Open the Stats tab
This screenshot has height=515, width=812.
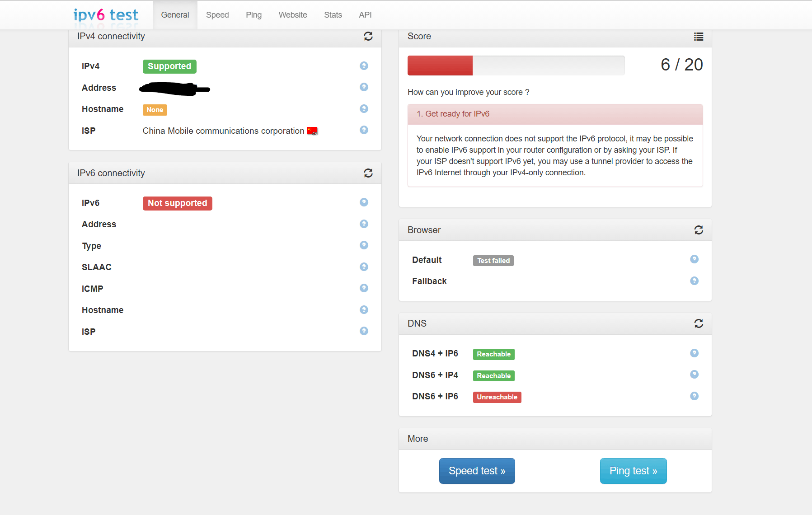[333, 15]
